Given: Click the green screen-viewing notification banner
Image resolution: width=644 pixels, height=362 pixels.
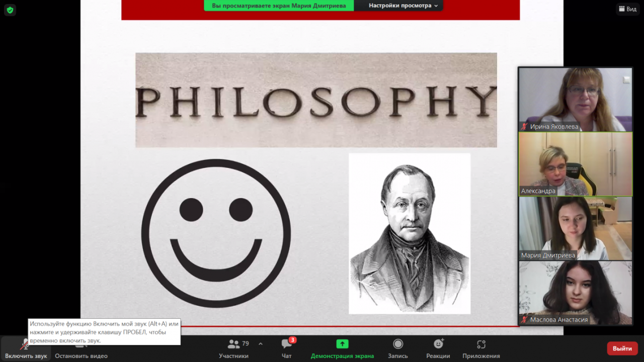Looking at the screenshot, I should 279,6.
